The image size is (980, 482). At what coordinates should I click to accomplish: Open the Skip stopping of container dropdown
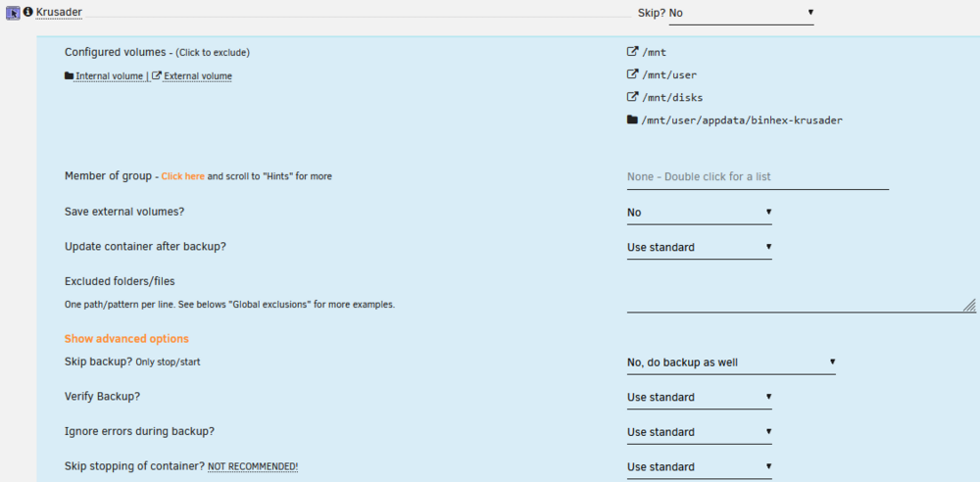click(x=700, y=467)
